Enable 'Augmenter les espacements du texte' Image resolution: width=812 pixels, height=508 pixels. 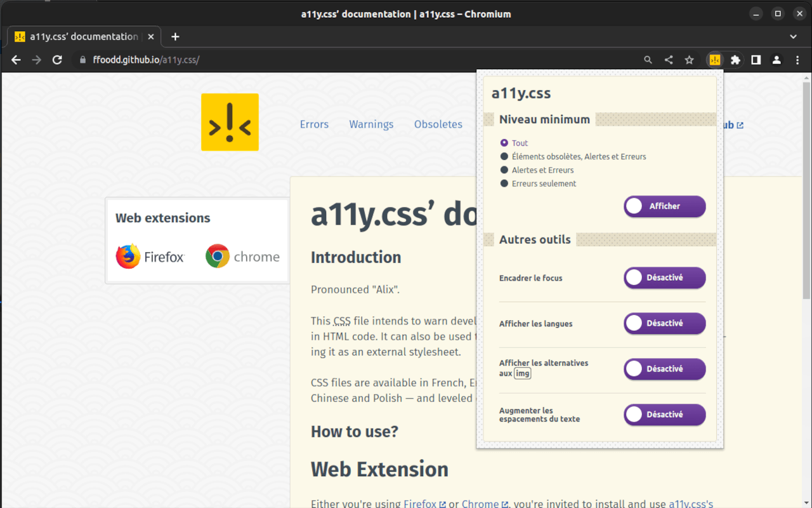(664, 415)
